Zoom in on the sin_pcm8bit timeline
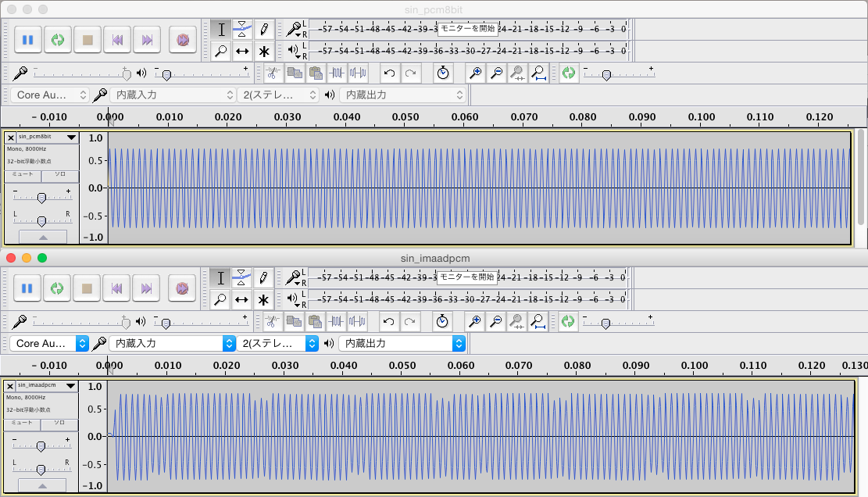Image resolution: width=868 pixels, height=497 pixels. click(x=475, y=73)
